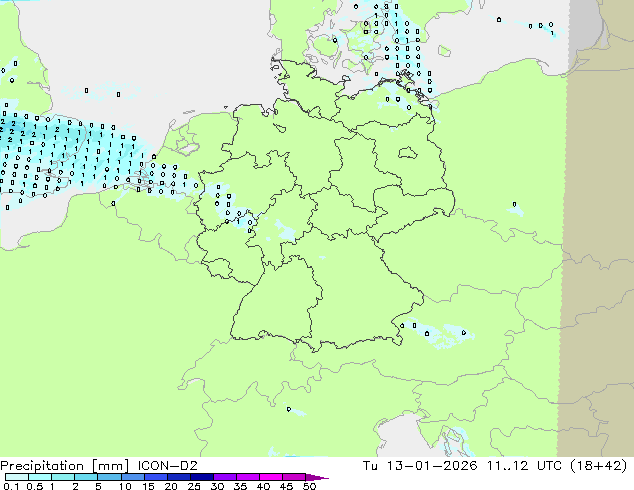Click the '20' legend label

pyautogui.click(x=171, y=486)
